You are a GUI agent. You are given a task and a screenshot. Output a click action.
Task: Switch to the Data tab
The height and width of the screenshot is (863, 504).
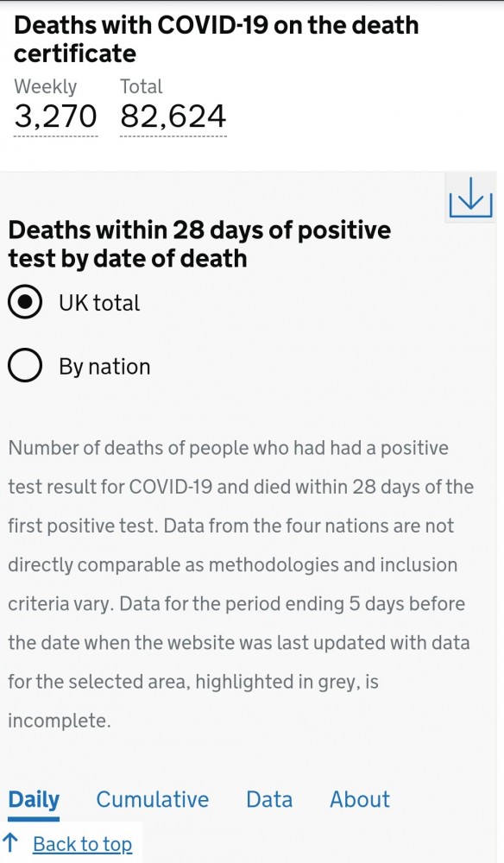tap(269, 800)
